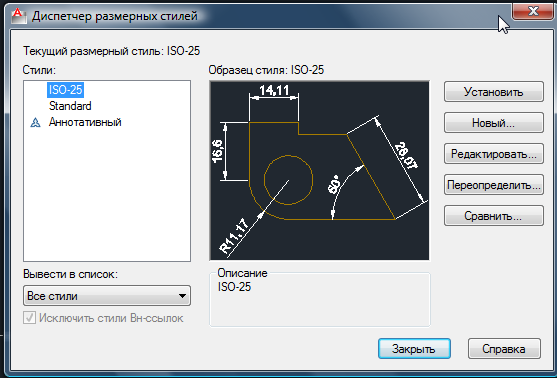Select the Аннотативный style in the list

click(x=85, y=122)
